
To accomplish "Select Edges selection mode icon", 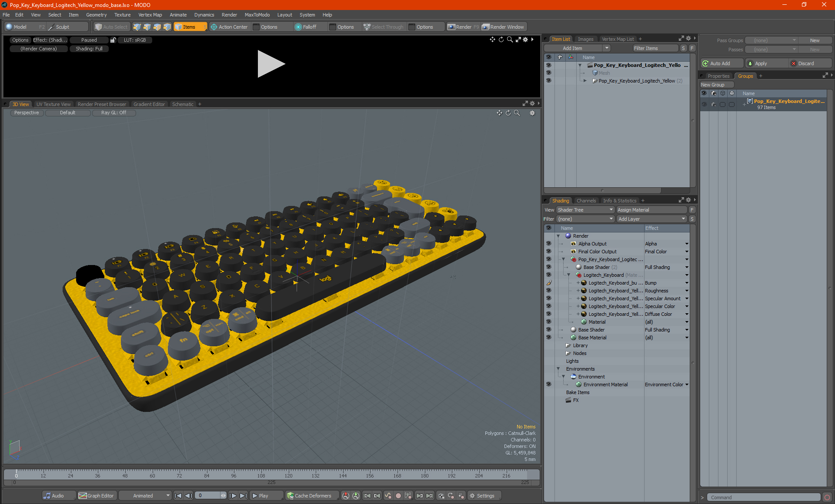I will 147,27.
